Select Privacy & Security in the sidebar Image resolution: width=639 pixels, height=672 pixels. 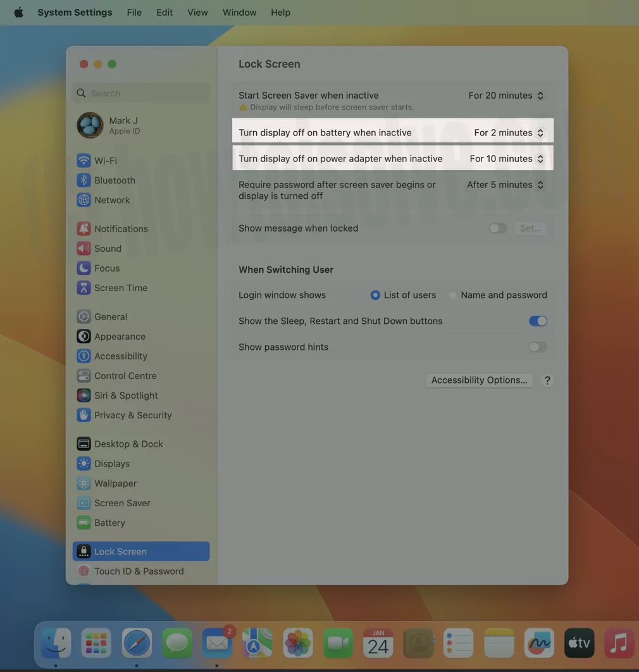click(x=133, y=414)
